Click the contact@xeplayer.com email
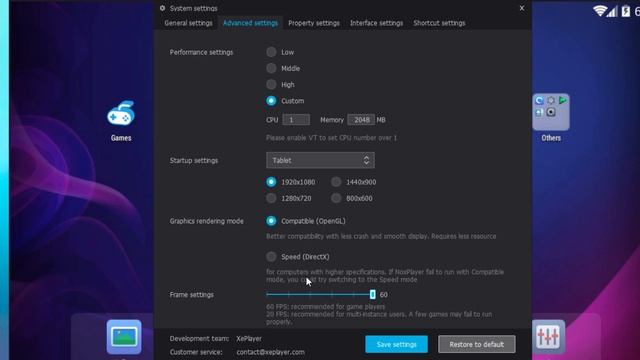The image size is (640, 360). [270, 352]
